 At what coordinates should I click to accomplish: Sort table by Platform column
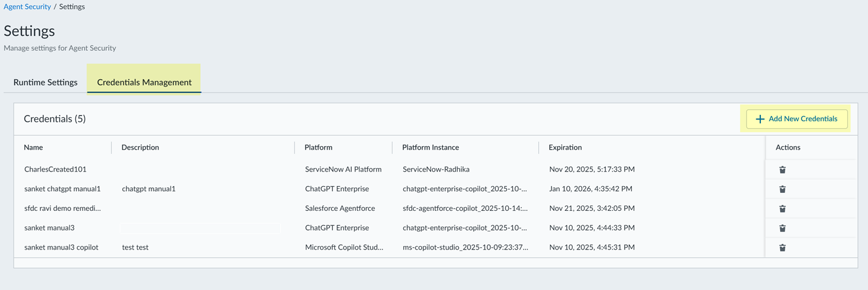318,147
